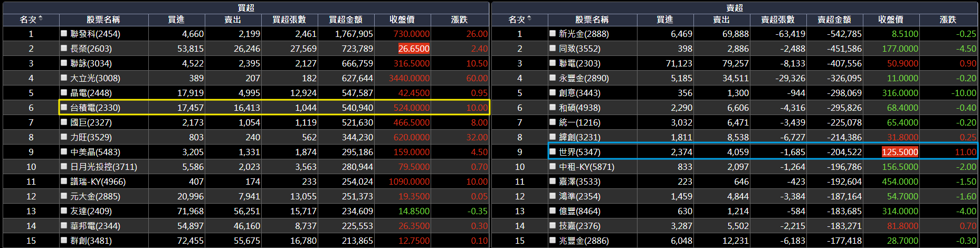Tick the checkbox for 同致(3552)
Screen dimensions: 980x248
click(553, 48)
